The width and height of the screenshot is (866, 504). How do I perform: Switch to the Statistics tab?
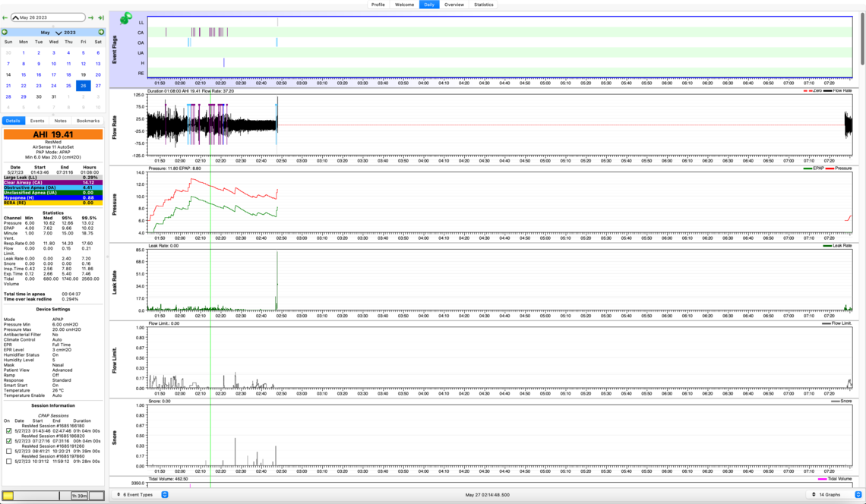483,5
